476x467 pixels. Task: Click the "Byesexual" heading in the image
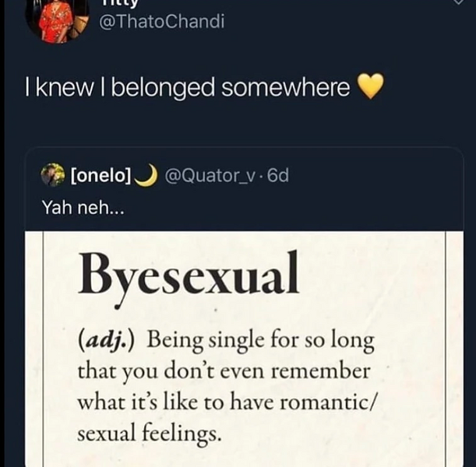point(189,276)
